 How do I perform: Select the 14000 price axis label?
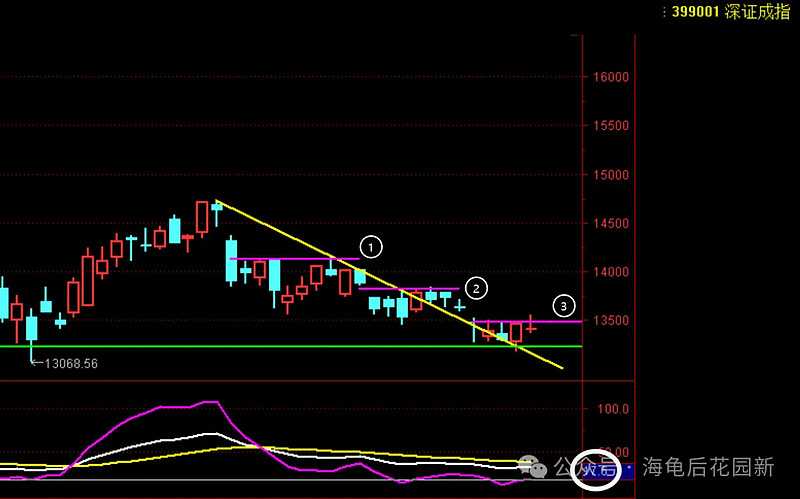click(611, 272)
